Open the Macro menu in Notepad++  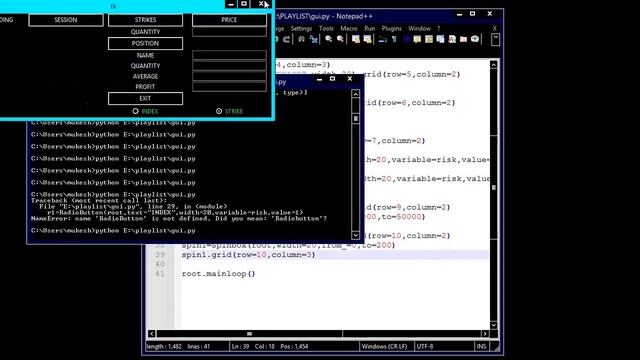pos(349,29)
